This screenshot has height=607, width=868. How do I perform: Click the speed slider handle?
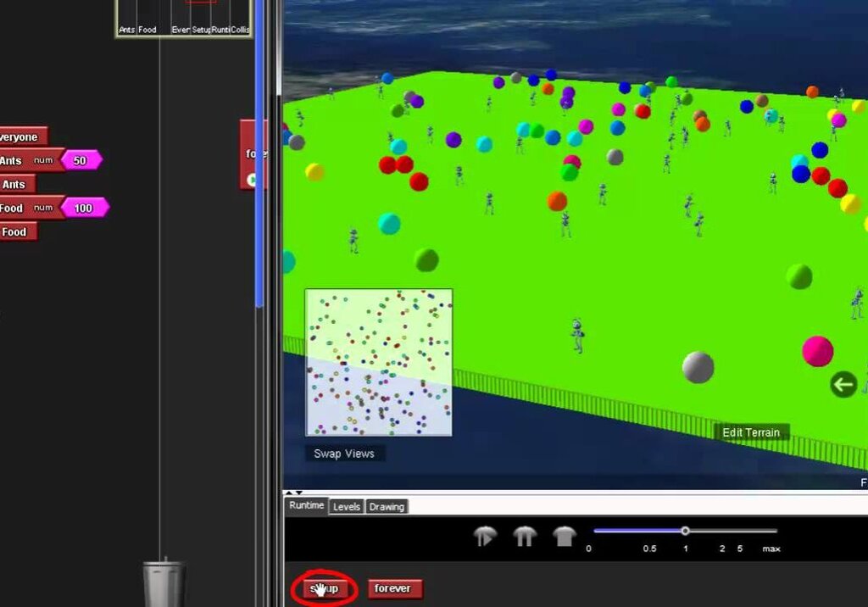[x=685, y=531]
